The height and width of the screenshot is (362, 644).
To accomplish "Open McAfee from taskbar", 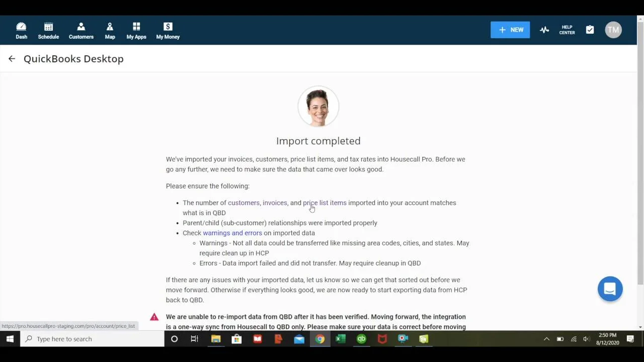I will click(382, 339).
